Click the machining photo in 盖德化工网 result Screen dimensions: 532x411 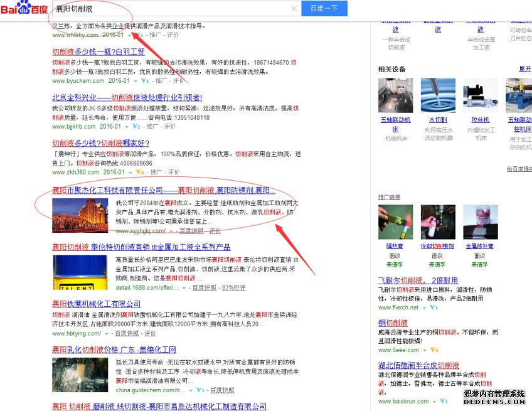[80, 375]
